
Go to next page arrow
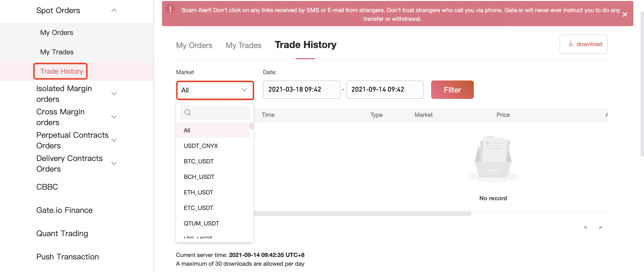coord(600,227)
